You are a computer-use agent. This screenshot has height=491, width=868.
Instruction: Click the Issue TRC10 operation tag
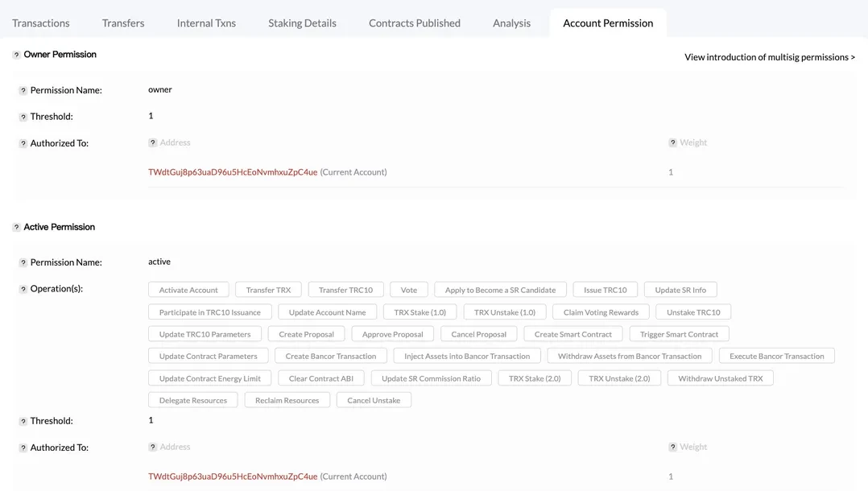coord(605,290)
